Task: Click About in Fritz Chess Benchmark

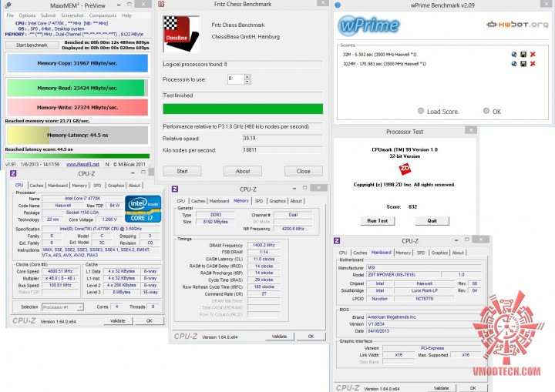Action: [x=243, y=171]
